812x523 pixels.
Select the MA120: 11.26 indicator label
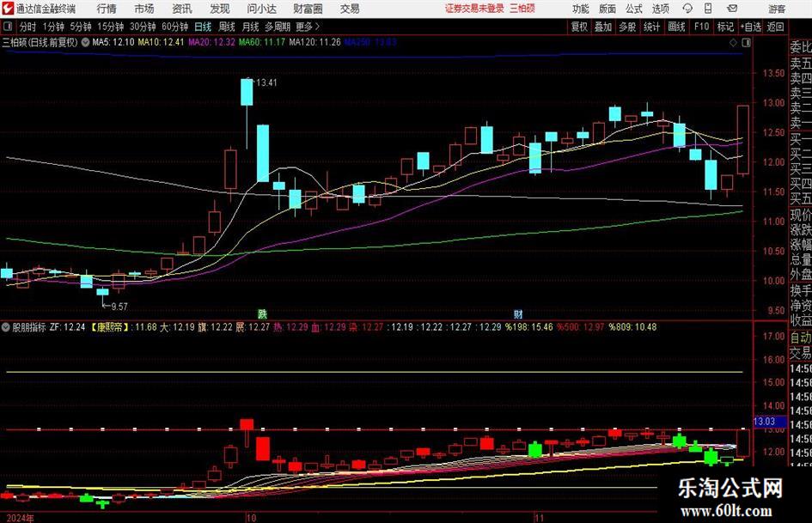click(x=314, y=42)
